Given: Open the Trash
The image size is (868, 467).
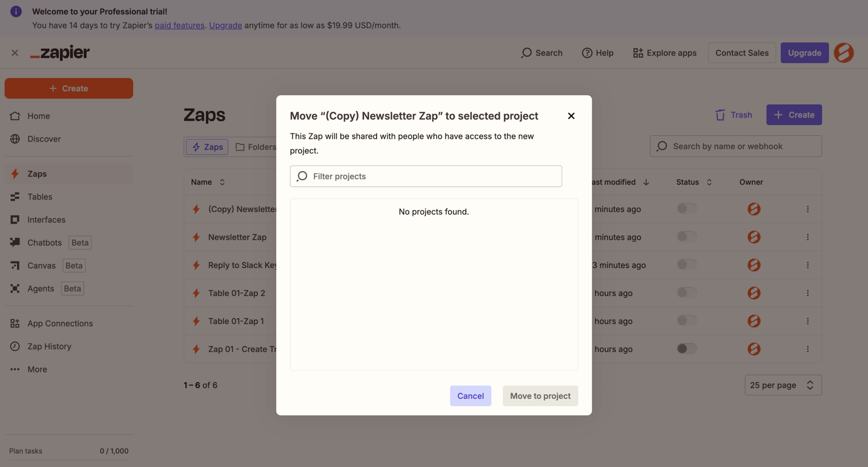Looking at the screenshot, I should point(733,115).
